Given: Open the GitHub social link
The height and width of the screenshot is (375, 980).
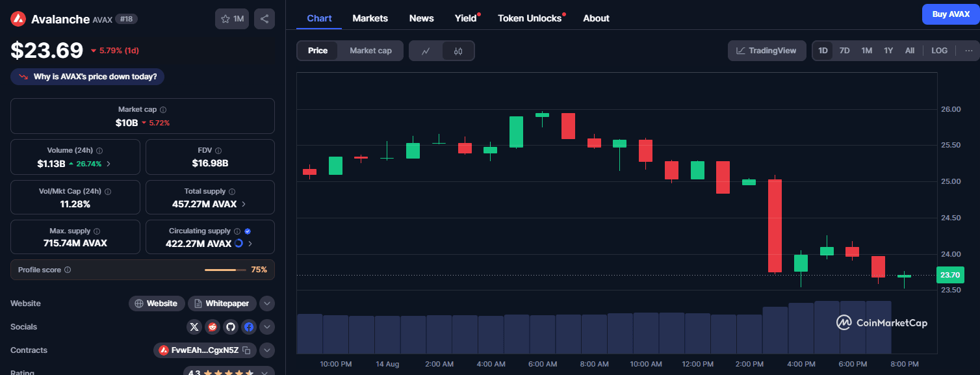Looking at the screenshot, I should tap(231, 327).
